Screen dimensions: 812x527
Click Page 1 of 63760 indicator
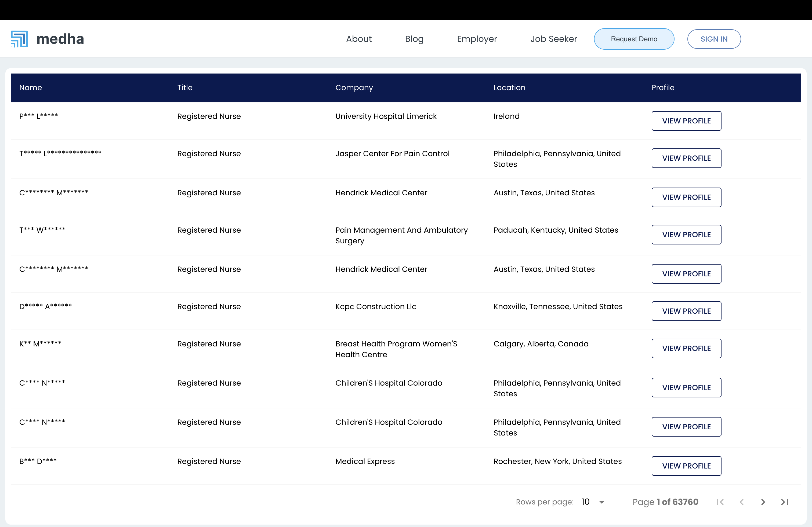tap(665, 502)
